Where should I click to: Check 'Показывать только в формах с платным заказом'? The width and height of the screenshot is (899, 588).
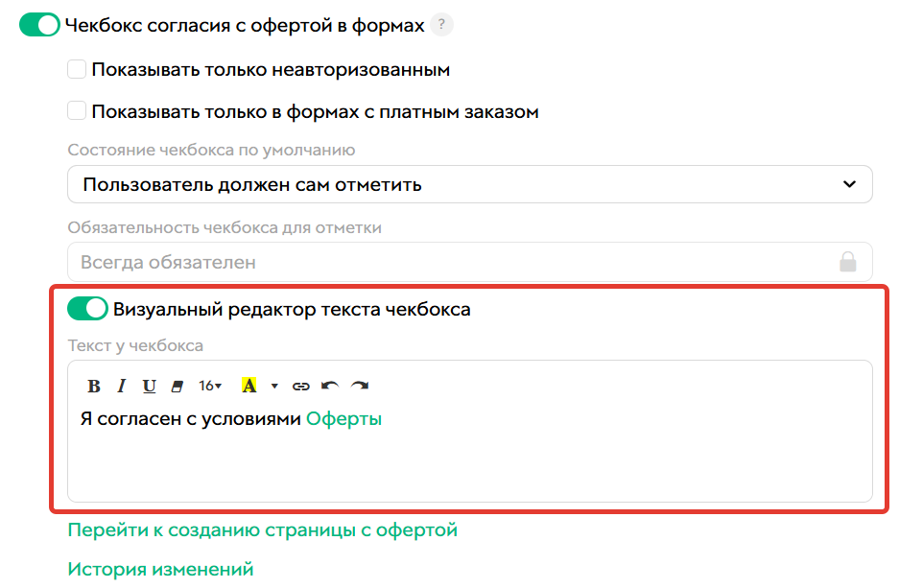point(77,110)
